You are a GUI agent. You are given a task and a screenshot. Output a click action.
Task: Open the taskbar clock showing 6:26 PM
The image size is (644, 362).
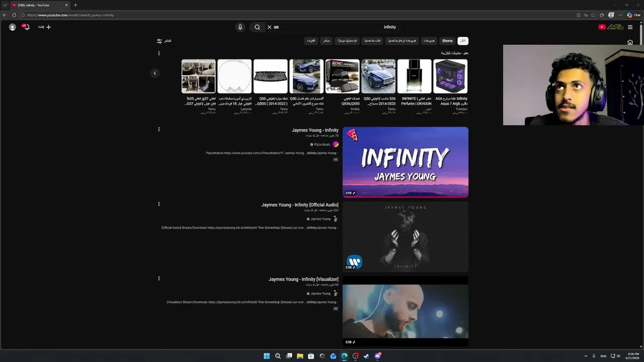pyautogui.click(x=633, y=356)
